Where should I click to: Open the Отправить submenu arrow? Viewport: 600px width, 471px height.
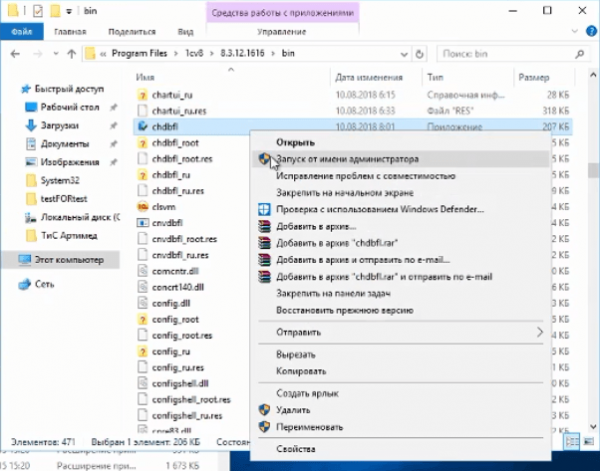point(540,332)
